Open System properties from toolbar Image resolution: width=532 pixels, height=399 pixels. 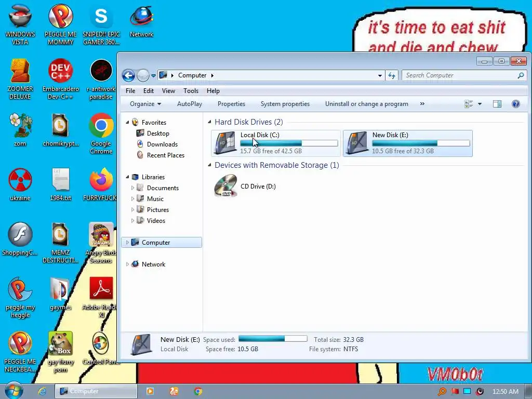(285, 104)
